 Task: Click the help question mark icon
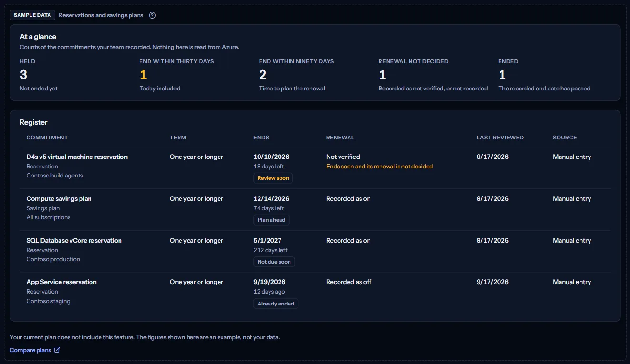coord(152,15)
